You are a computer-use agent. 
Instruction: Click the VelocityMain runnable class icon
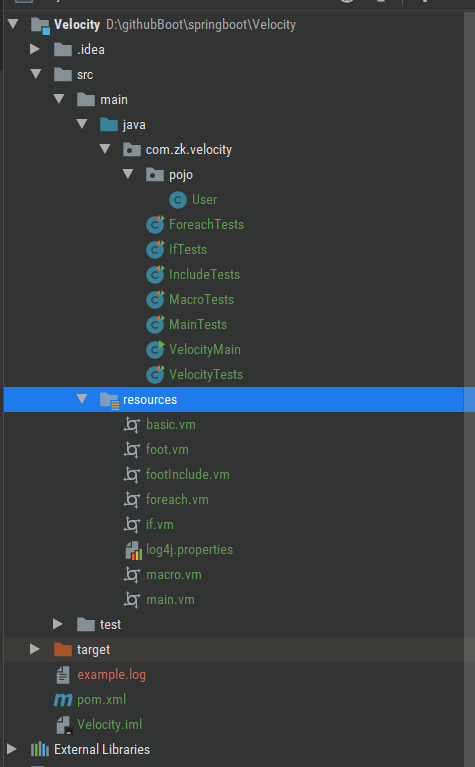[x=155, y=350]
